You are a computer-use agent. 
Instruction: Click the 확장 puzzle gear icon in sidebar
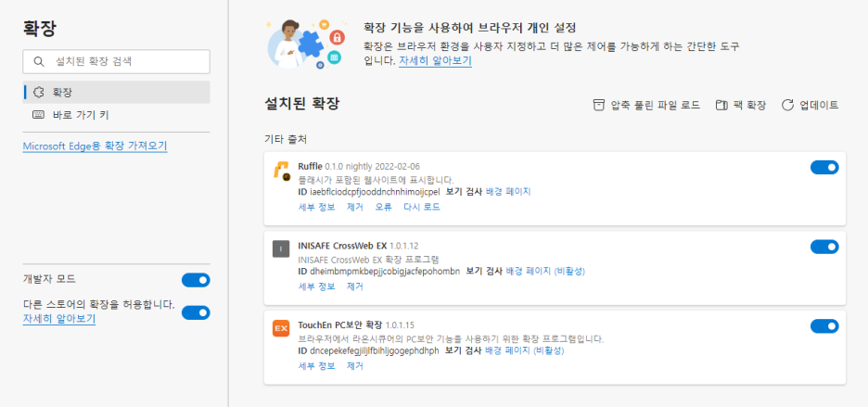39,92
